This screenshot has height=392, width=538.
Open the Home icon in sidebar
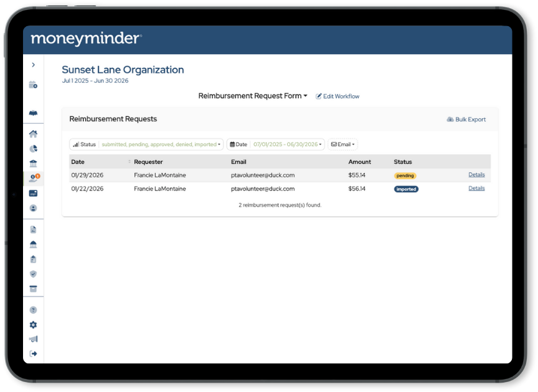[33, 134]
